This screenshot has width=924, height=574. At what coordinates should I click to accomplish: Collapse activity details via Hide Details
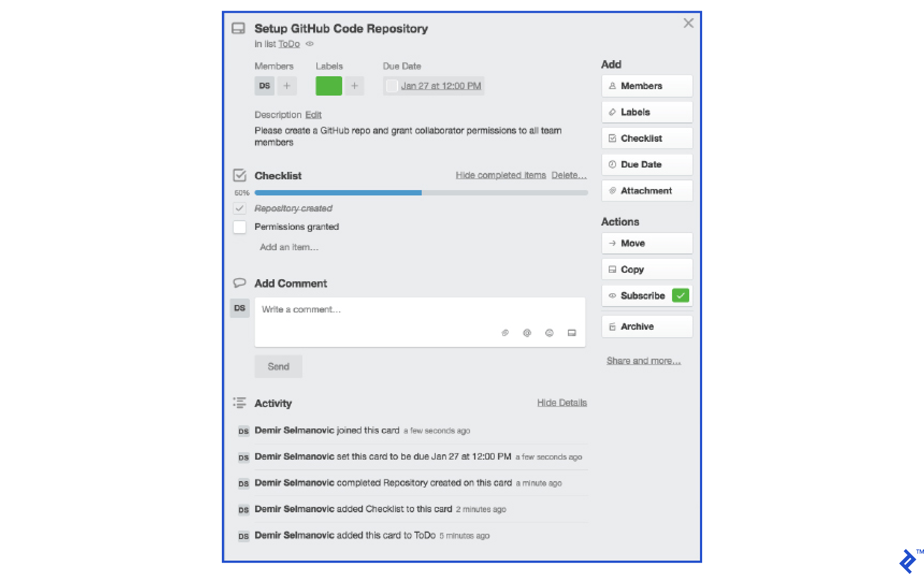click(x=562, y=402)
